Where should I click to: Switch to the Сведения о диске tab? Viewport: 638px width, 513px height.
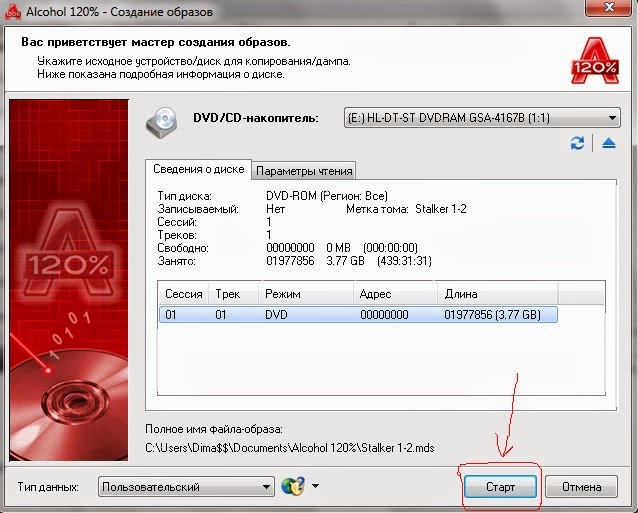coord(199,169)
